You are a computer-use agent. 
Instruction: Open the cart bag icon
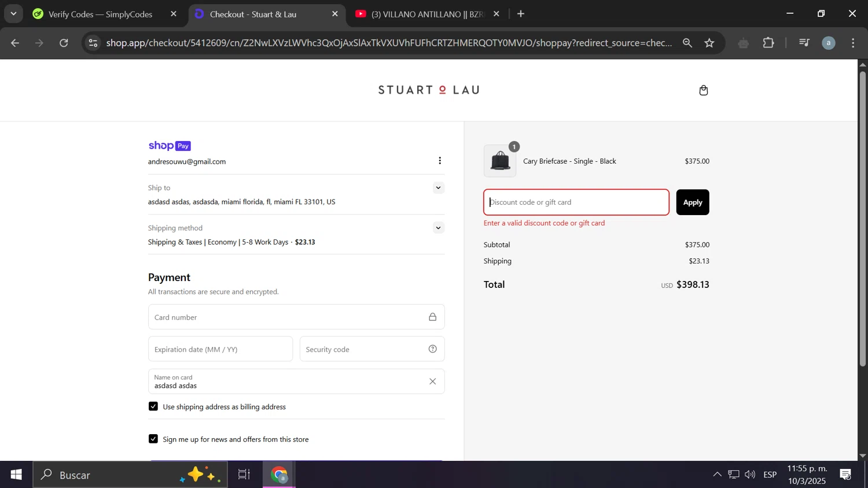tap(703, 90)
